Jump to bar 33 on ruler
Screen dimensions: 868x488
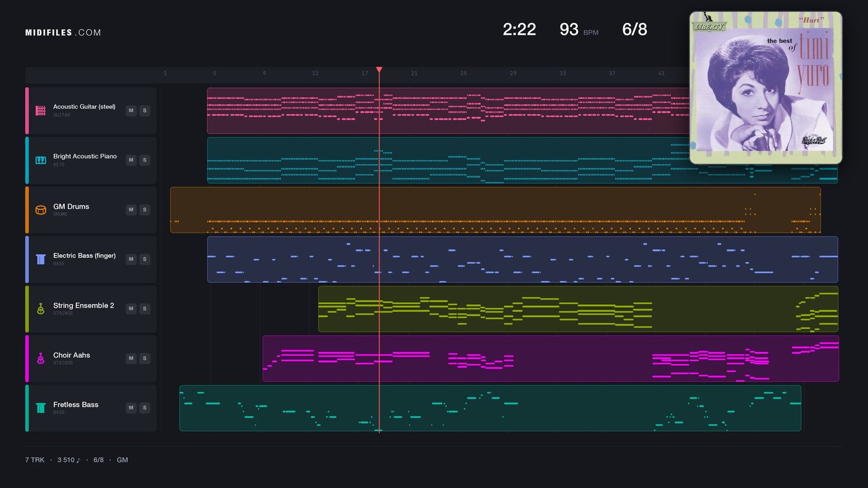[x=562, y=73]
